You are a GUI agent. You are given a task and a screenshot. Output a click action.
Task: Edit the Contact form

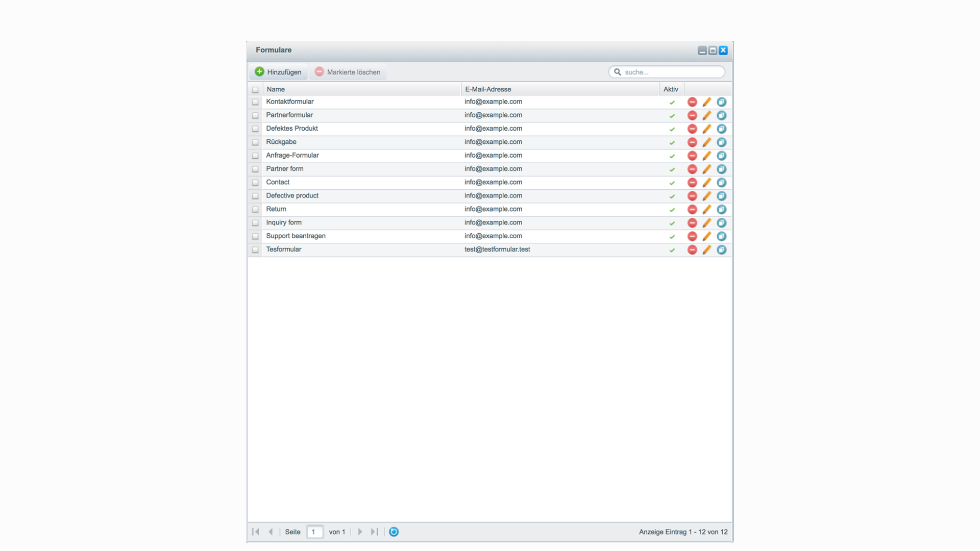click(707, 183)
